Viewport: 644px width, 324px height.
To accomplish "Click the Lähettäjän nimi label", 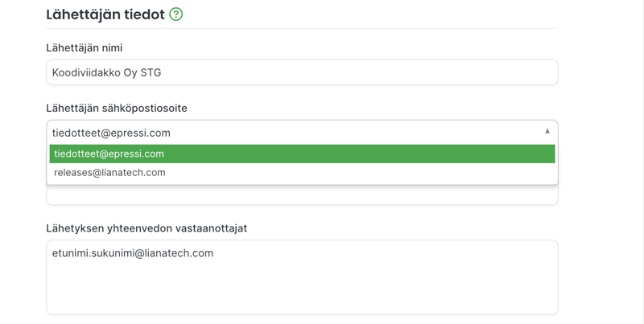I will pos(85,48).
